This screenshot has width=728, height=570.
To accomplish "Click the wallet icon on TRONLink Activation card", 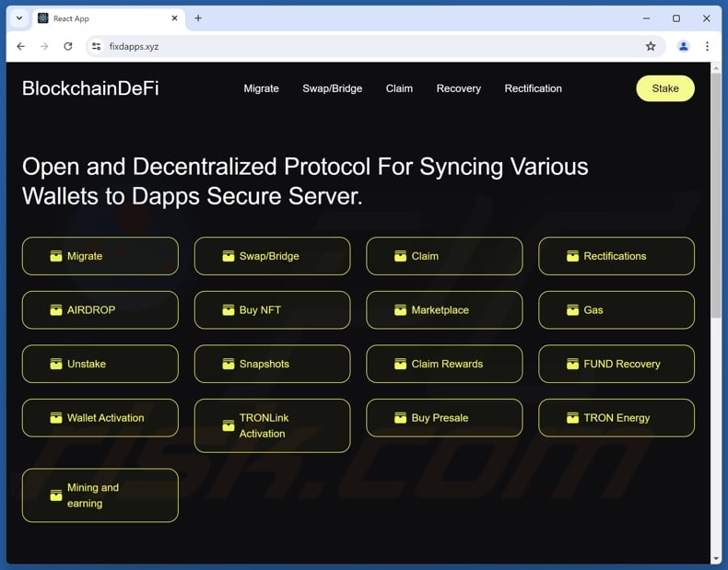I will click(x=229, y=425).
